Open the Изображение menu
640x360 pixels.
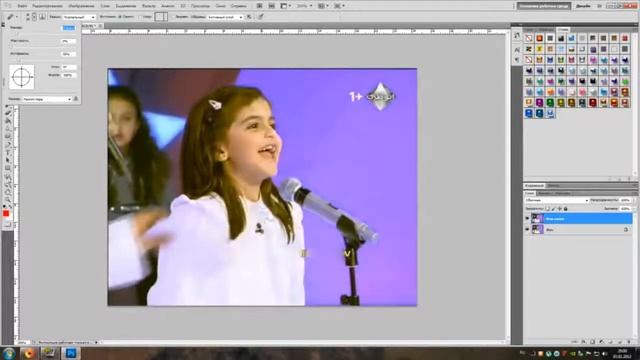81,6
